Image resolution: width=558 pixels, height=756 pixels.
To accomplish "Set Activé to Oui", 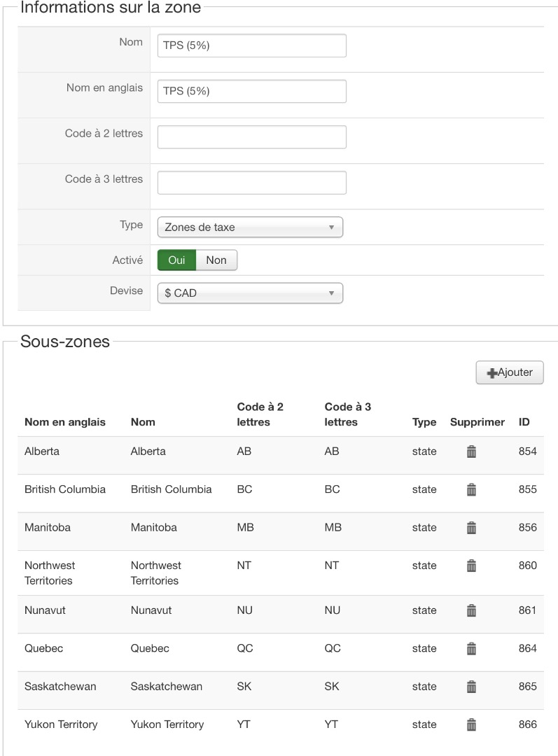I will point(176,260).
